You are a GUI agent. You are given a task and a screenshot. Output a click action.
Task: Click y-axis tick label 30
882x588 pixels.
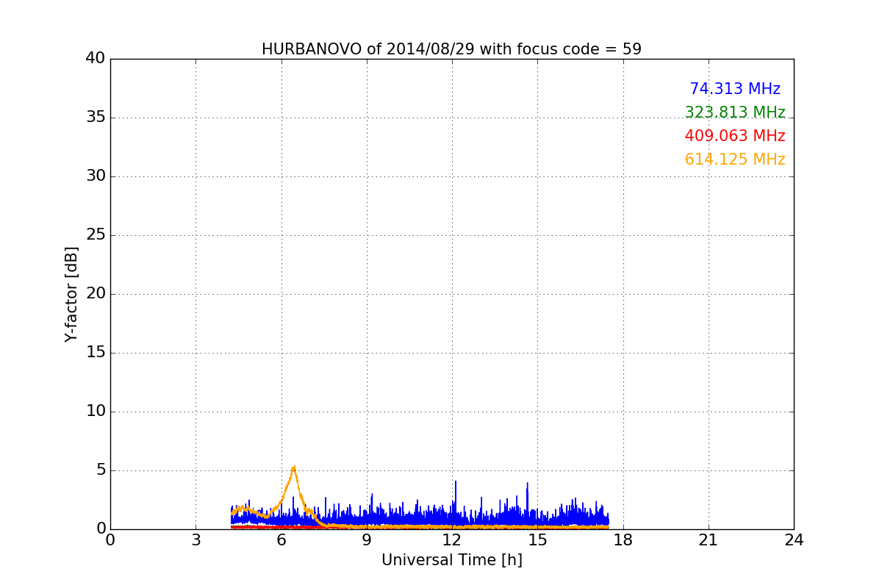(95, 176)
